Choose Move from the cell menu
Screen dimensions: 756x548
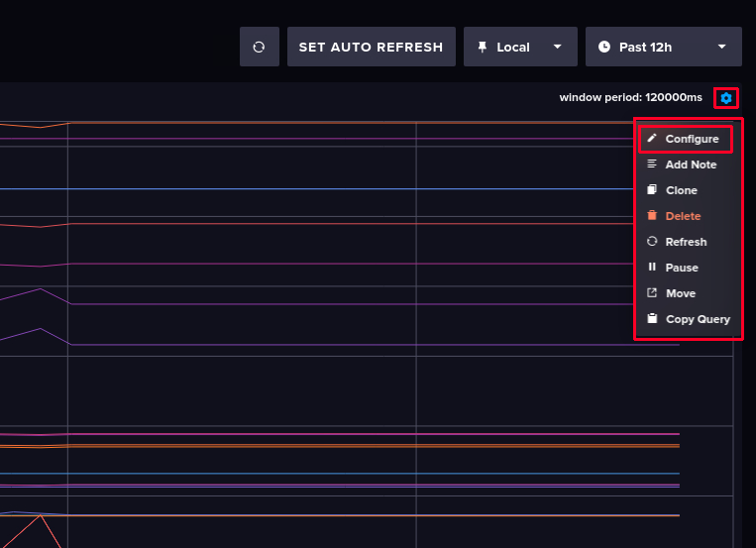coord(680,293)
